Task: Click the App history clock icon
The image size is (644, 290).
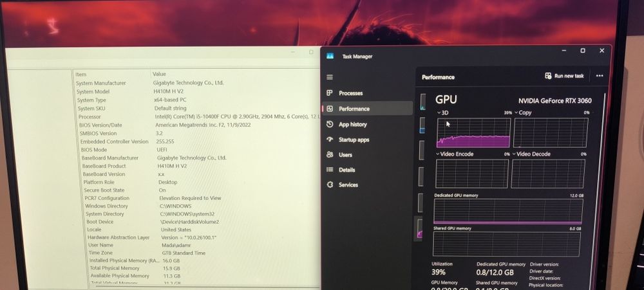Action: [330, 124]
